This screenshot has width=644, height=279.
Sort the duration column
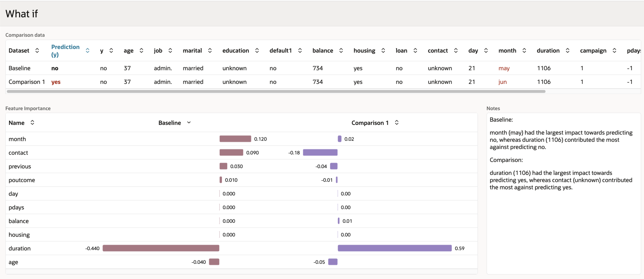pos(568,50)
